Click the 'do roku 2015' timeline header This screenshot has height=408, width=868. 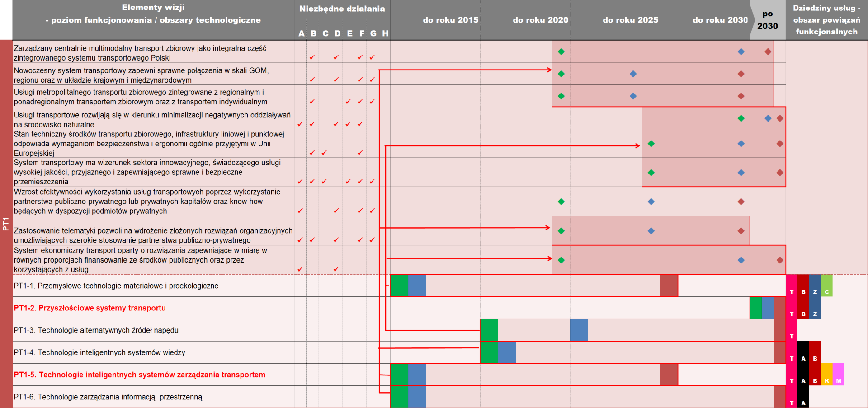point(450,20)
